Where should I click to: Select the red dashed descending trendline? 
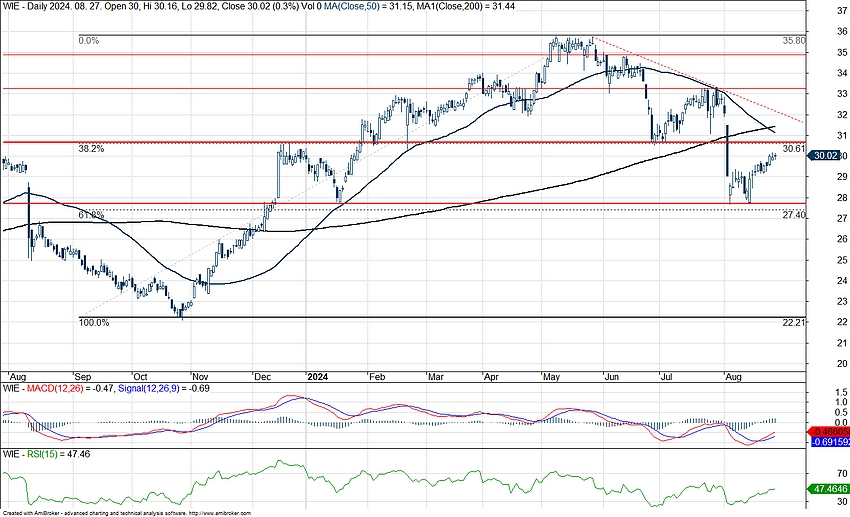[700, 80]
